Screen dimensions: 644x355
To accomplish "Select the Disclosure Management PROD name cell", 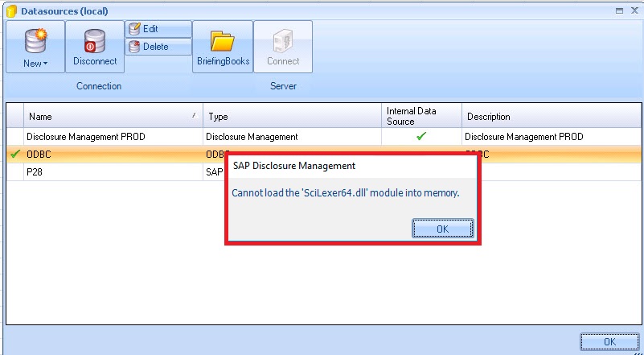I will (113, 137).
